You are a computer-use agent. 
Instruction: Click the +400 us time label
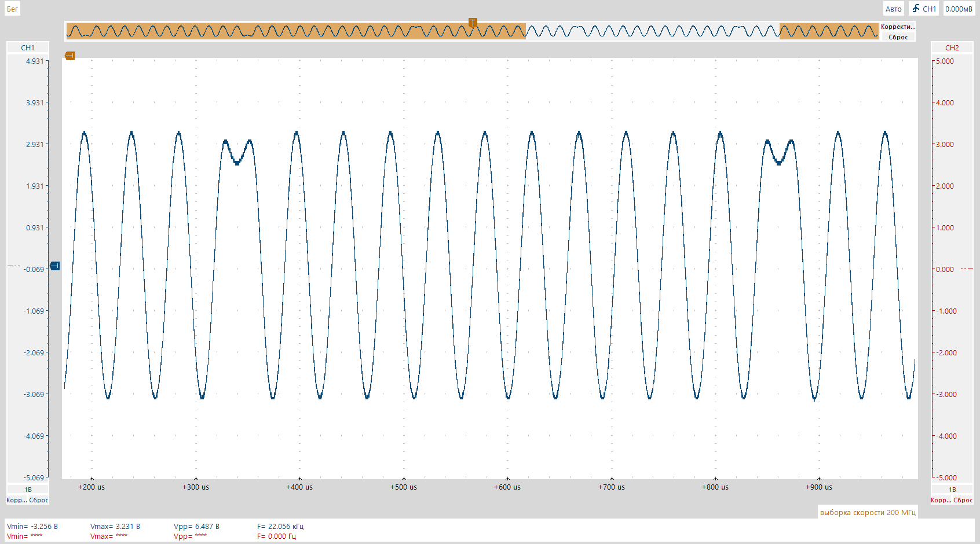299,487
